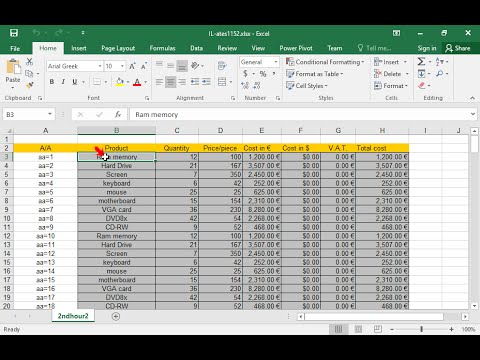Viewport: 480px width, 360px height.
Task: Click the Insert Function fx icon
Action: tap(118, 114)
